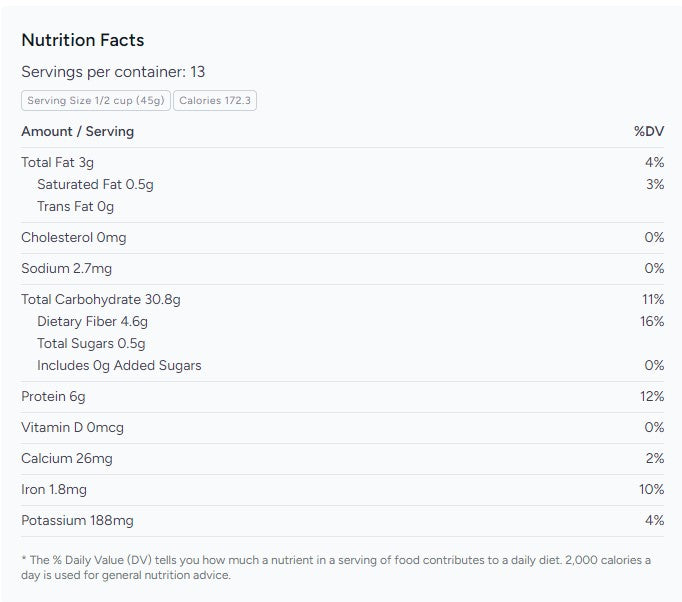
Task: Click the Serving Size 1/2 cup badge
Action: tap(96, 101)
